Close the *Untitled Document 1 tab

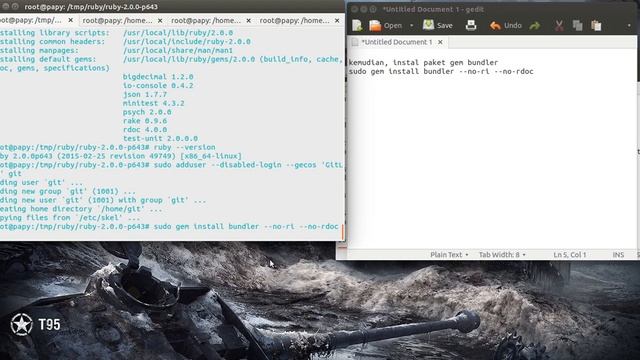point(440,42)
